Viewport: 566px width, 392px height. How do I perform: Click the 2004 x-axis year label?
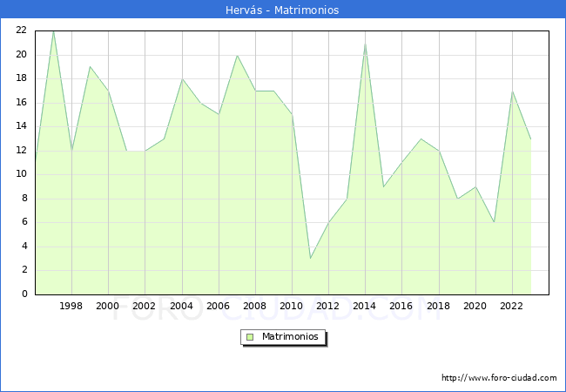[181, 306]
